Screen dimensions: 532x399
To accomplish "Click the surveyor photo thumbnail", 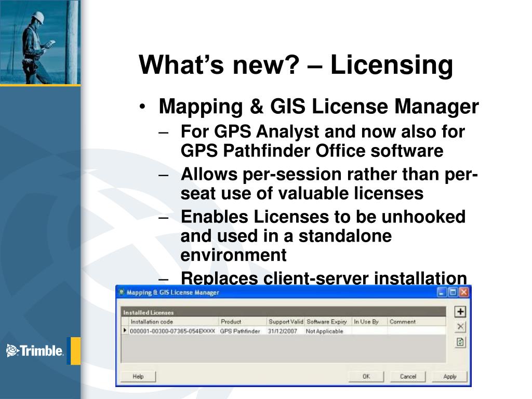I will click(40, 42).
